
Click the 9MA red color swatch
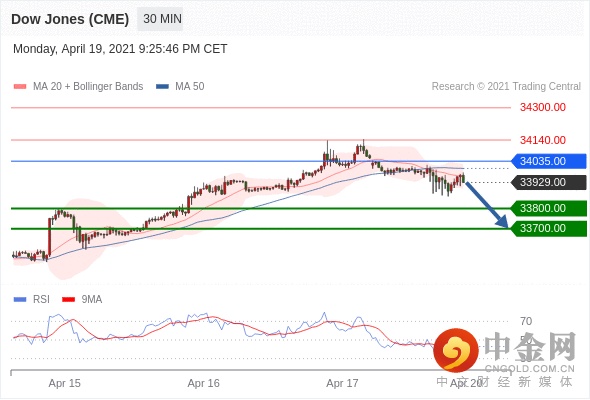68,300
